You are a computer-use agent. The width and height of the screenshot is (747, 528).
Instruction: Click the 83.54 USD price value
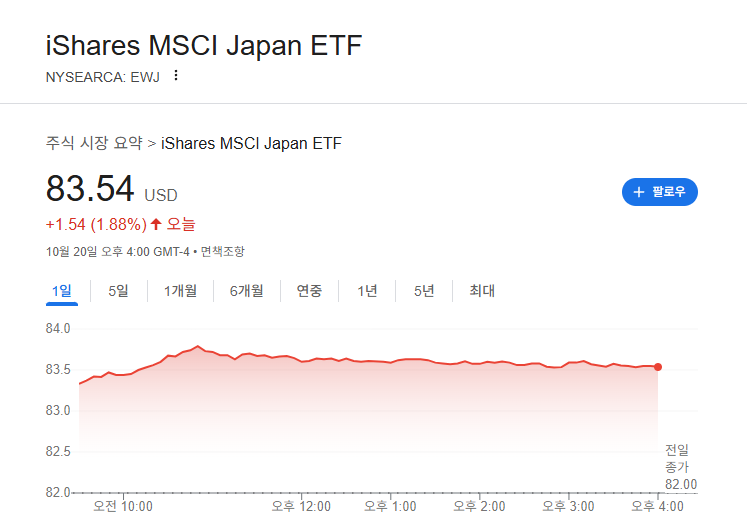coord(111,189)
